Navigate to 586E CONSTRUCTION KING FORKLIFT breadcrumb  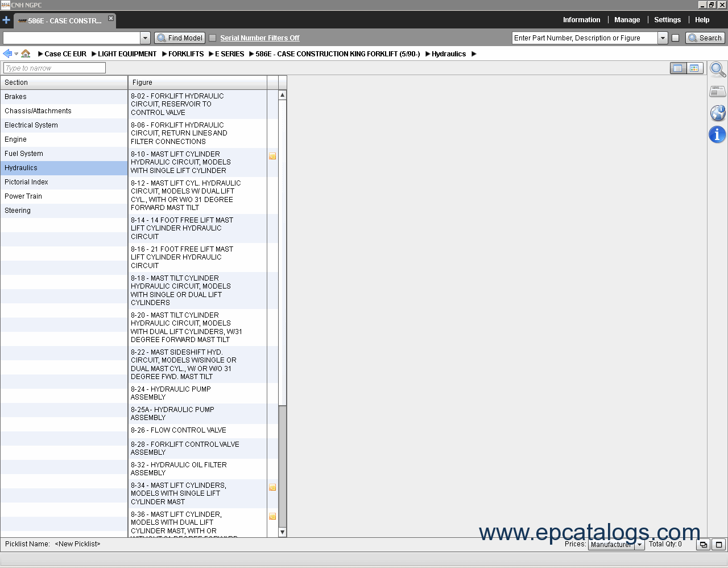pos(338,54)
